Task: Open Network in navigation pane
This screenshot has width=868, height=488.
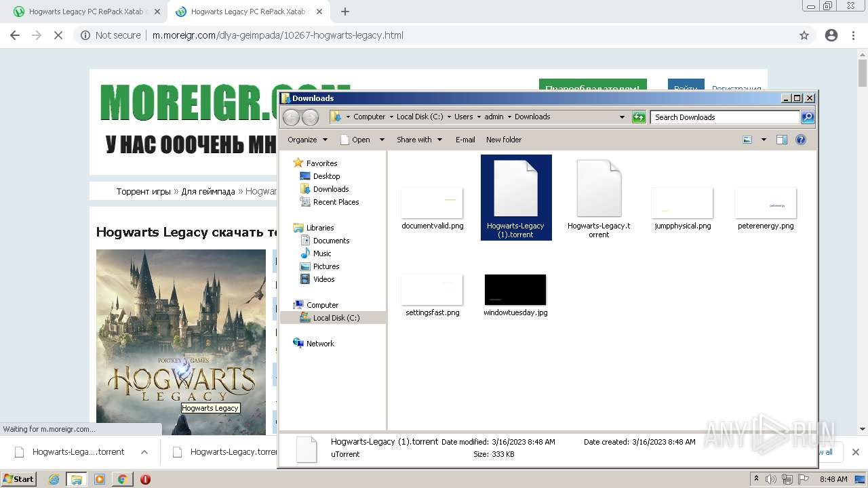Action: pyautogui.click(x=320, y=344)
